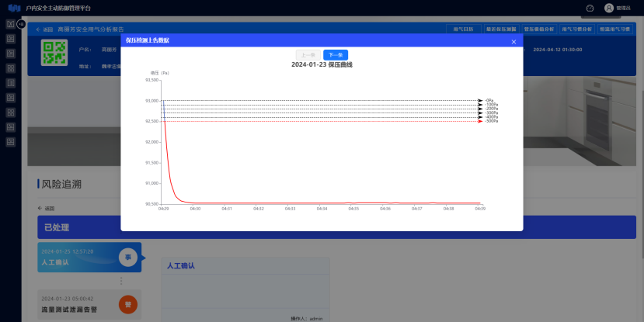The height and width of the screenshot is (322, 644).
Task: Click the greyed-out 上一条 button
Action: [x=308, y=55]
